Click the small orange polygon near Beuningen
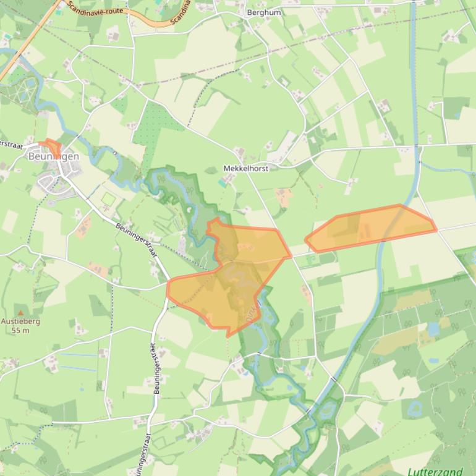Screen dimensions: 476x476 coord(51,147)
